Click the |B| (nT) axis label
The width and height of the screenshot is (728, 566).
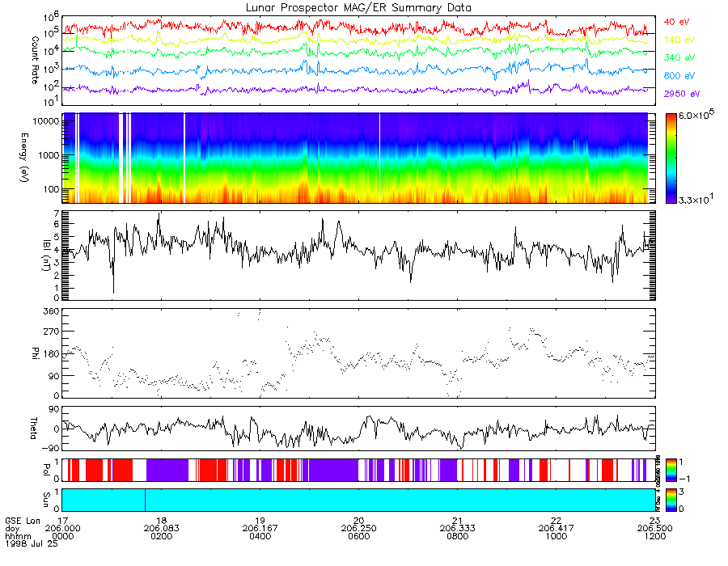tap(46, 256)
